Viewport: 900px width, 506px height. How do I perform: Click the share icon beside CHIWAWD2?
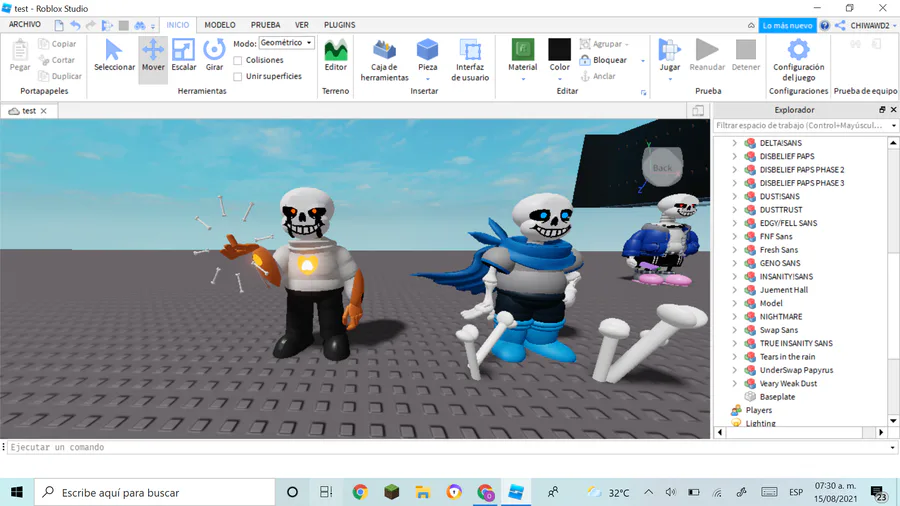click(840, 25)
